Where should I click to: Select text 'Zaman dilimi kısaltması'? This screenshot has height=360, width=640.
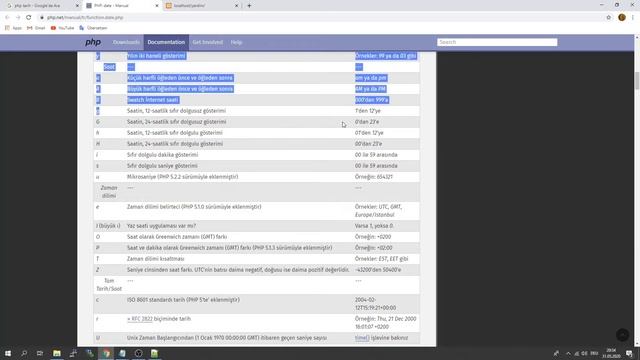tap(156, 259)
